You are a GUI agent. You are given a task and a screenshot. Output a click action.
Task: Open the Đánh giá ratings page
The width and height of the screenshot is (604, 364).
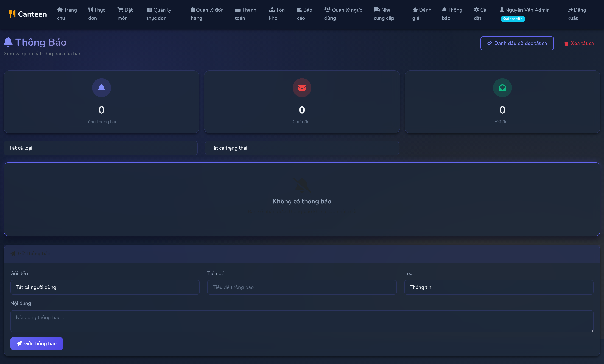coord(422,14)
